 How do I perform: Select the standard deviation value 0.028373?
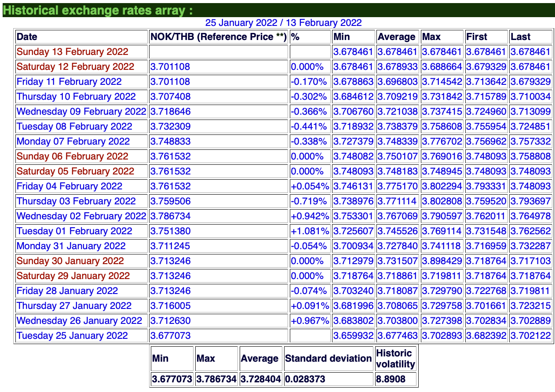point(305,379)
